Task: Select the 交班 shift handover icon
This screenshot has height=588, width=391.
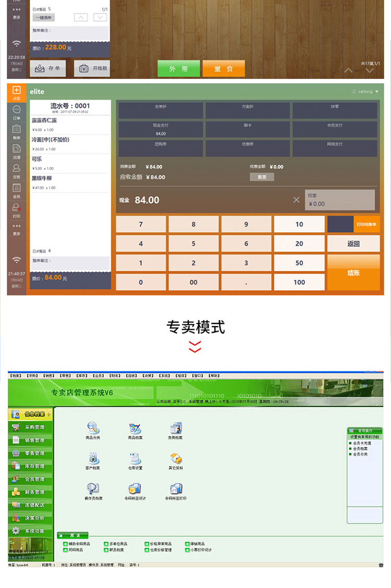Action: point(16,170)
